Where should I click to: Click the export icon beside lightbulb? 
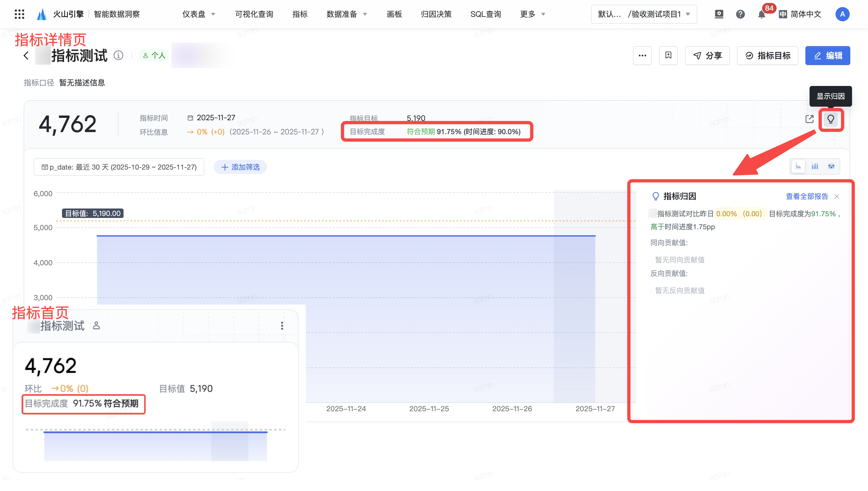click(809, 119)
